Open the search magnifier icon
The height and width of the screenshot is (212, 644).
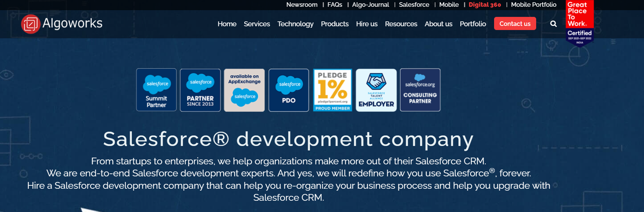click(x=553, y=24)
